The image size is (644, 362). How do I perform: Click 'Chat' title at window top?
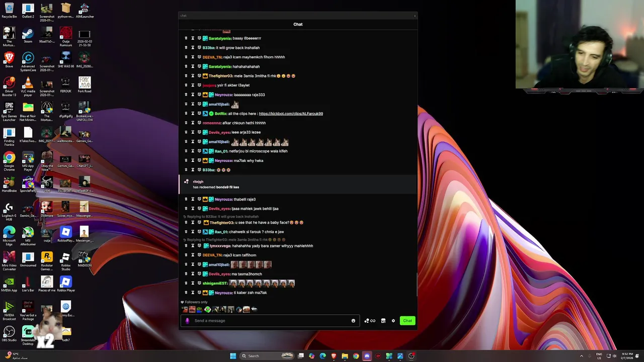[x=298, y=24]
